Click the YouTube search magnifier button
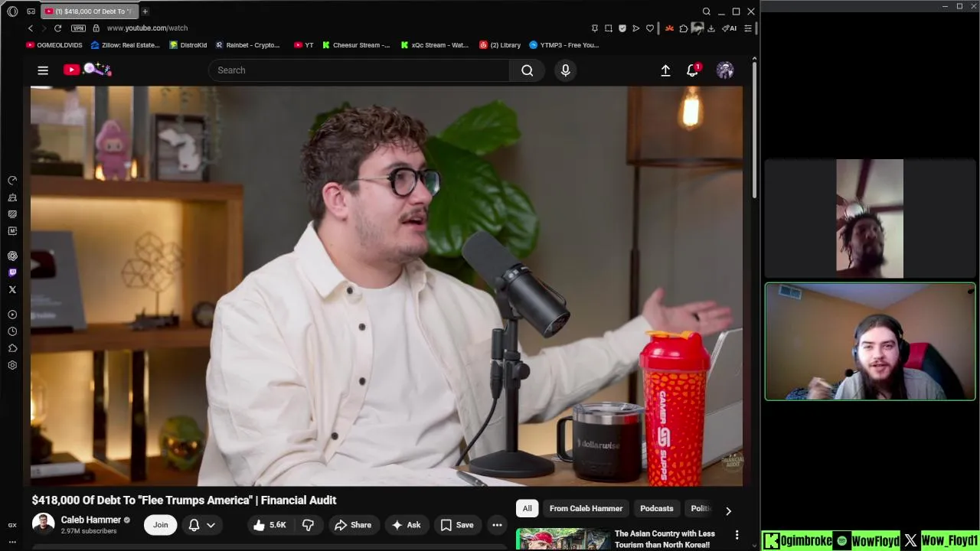 tap(527, 70)
